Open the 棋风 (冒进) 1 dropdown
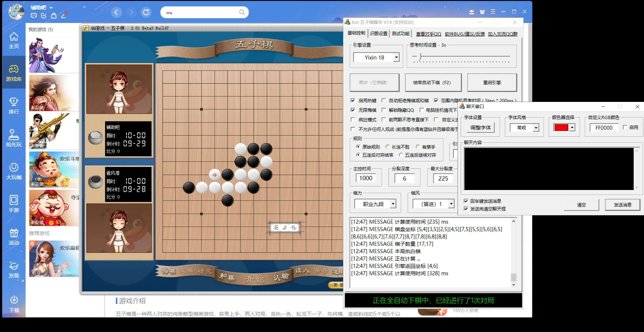The height and width of the screenshot is (332, 644). point(451,204)
